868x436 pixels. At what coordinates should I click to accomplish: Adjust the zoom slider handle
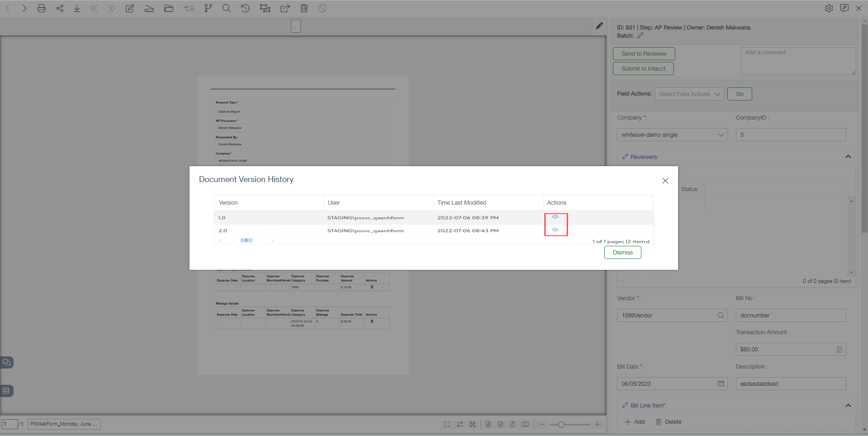561,425
